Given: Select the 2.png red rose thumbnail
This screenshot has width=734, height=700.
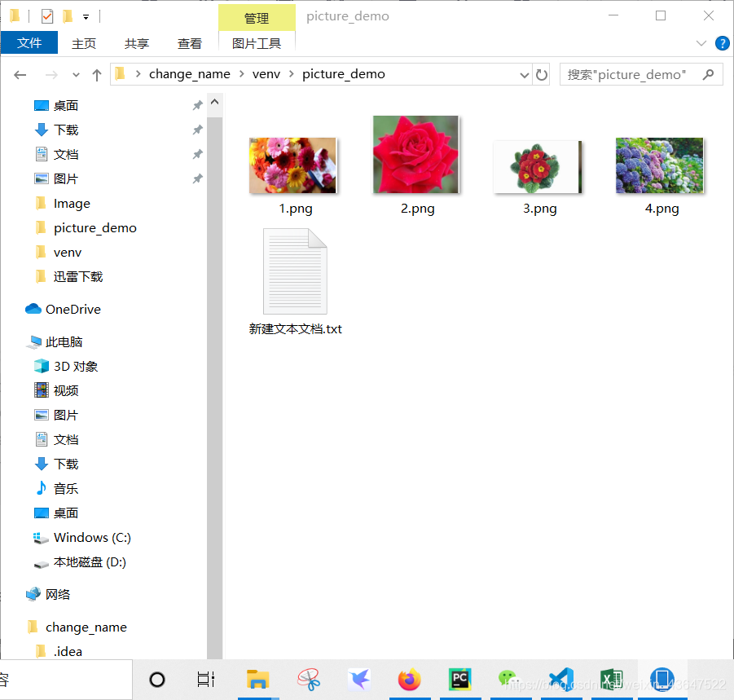Looking at the screenshot, I should tap(415, 155).
